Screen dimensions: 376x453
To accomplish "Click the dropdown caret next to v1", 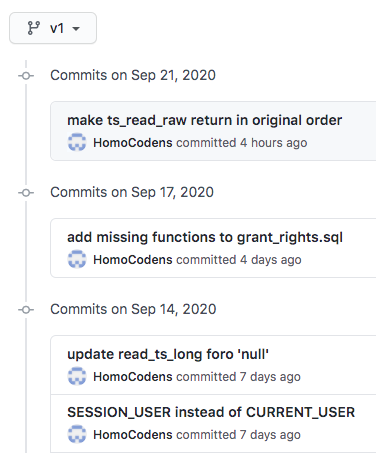I will [x=76, y=29].
